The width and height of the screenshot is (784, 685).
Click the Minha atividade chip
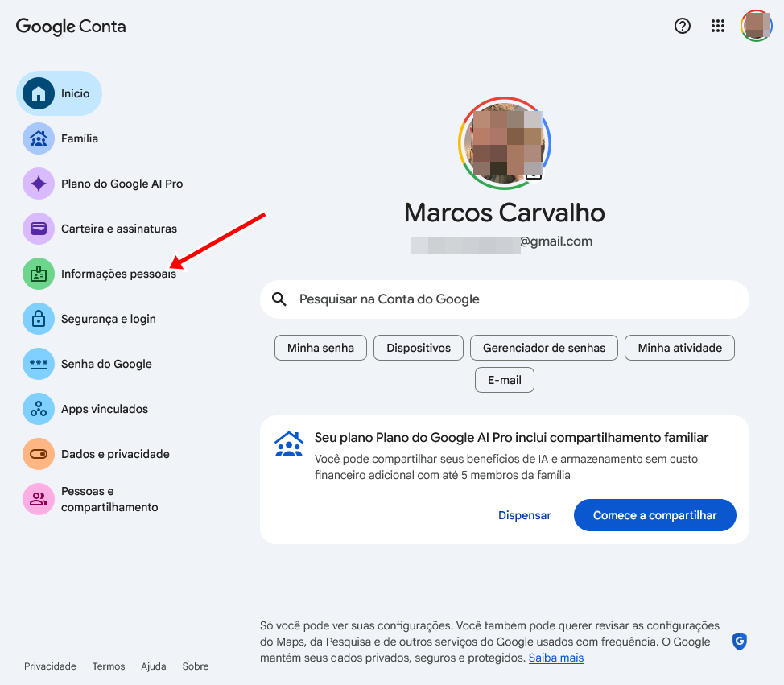tap(679, 348)
